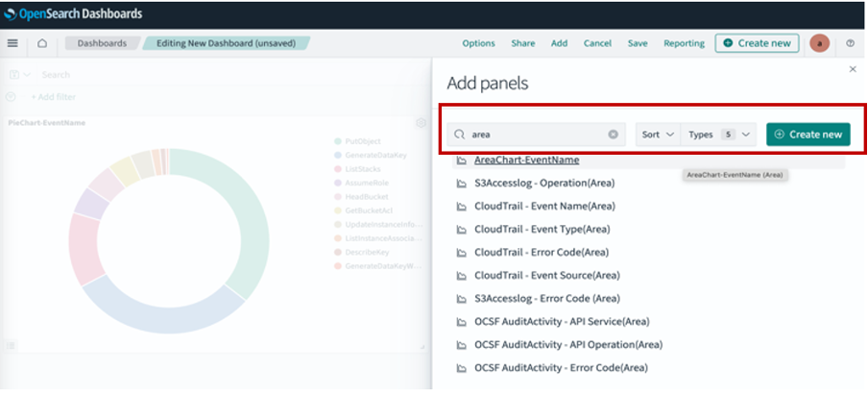This screenshot has height=396, width=868.
Task: Click the filter options icon beside Add filter
Action: coord(10,97)
